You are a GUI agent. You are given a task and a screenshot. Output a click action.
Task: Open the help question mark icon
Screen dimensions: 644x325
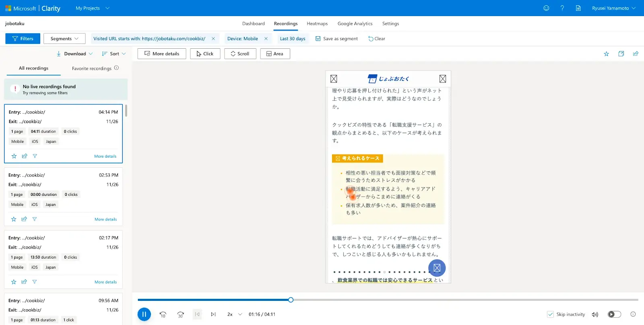(562, 8)
